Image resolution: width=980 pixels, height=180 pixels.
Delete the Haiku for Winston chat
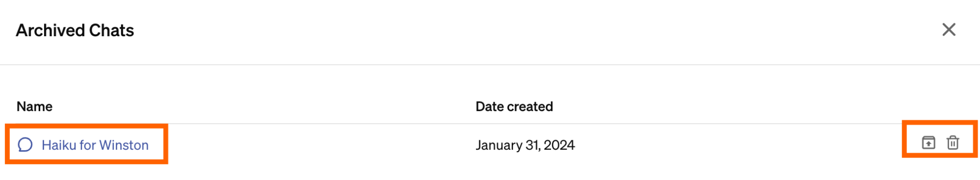pyautogui.click(x=953, y=143)
